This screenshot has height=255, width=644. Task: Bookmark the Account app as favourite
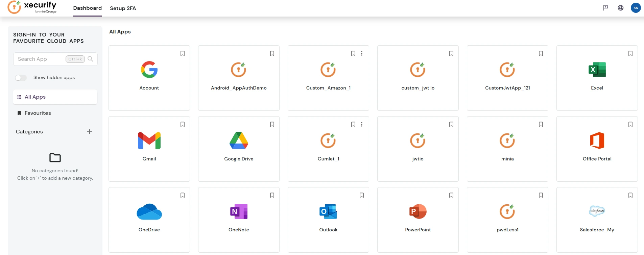(183, 53)
